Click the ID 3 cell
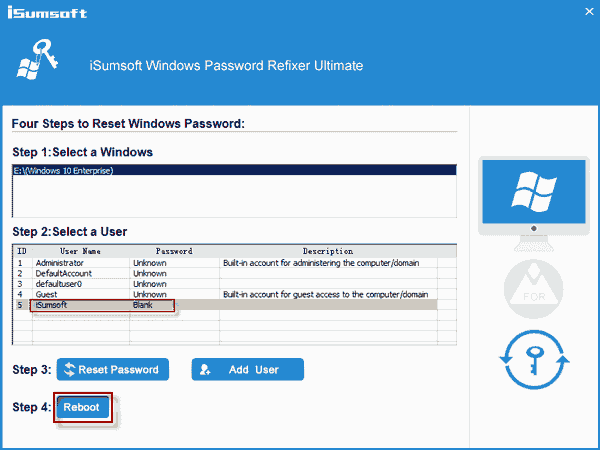 pyautogui.click(x=23, y=284)
